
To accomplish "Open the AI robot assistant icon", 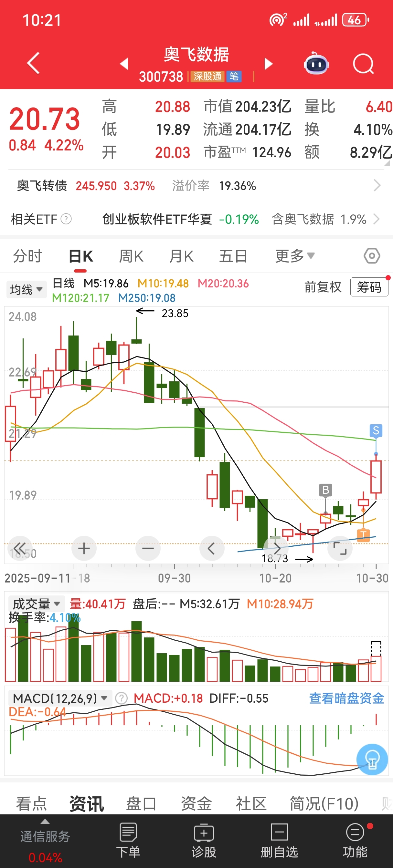I will (x=316, y=64).
